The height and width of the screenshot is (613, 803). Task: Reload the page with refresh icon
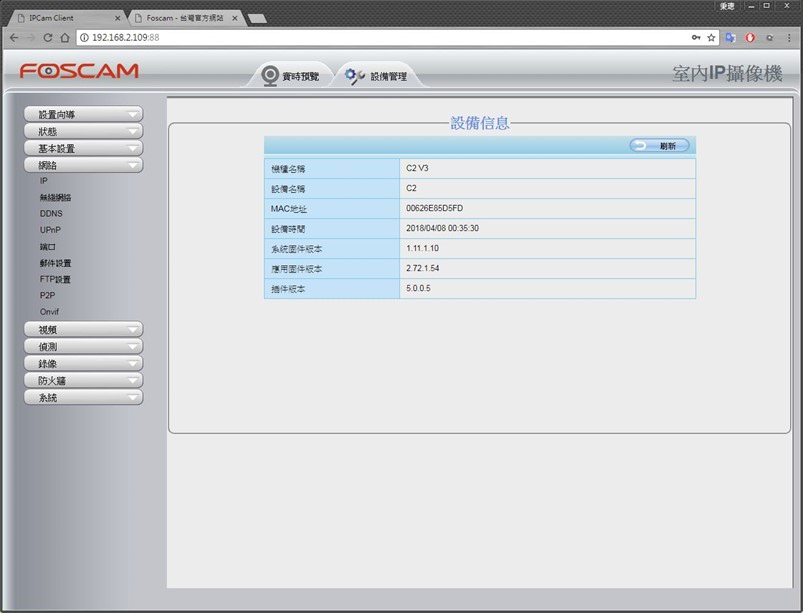tap(48, 37)
